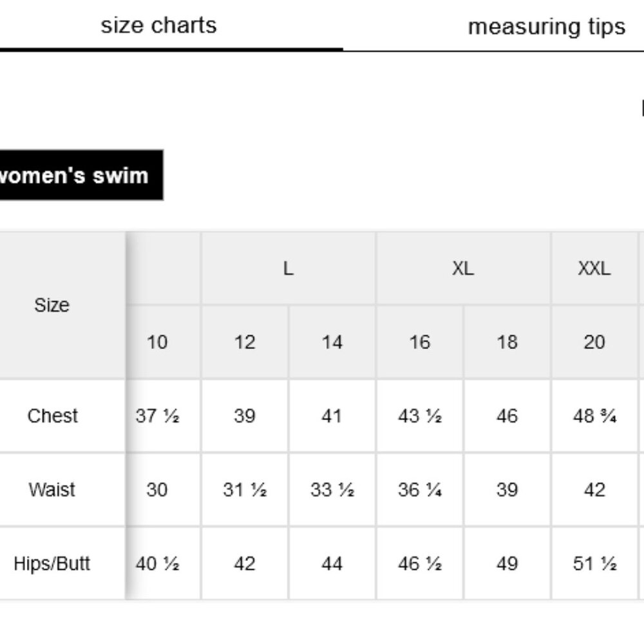Click the size 10 column header
Screen dimensions: 644x644
coord(157,342)
